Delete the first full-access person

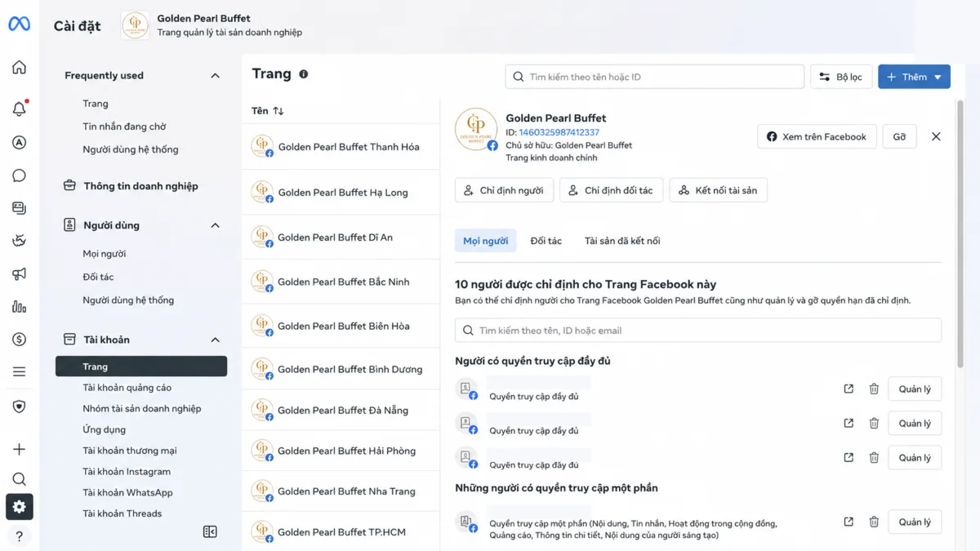point(874,389)
